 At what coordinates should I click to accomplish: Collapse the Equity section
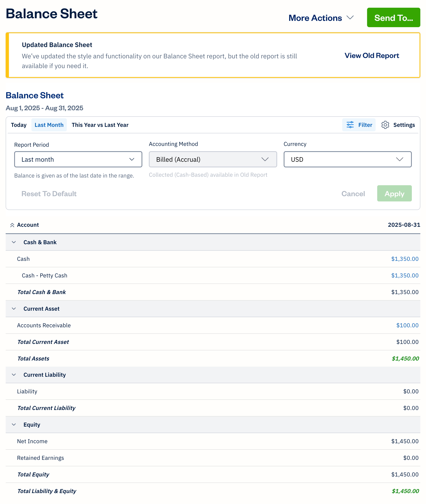tap(14, 425)
